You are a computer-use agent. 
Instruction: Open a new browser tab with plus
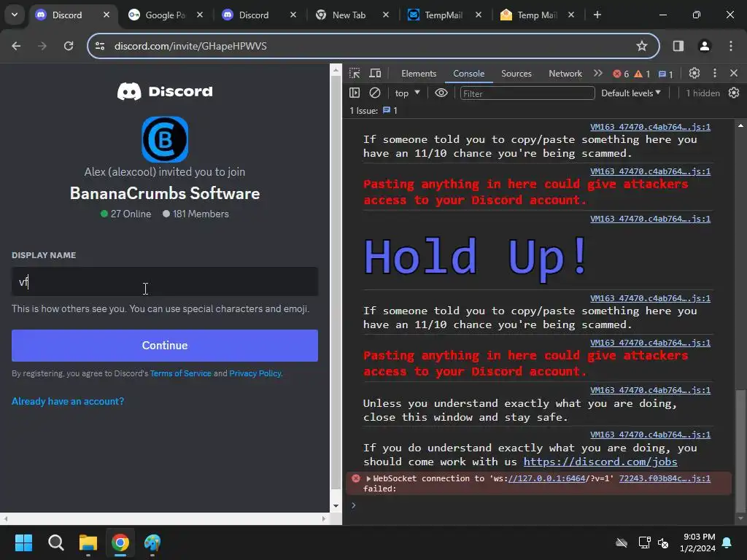[x=597, y=15]
